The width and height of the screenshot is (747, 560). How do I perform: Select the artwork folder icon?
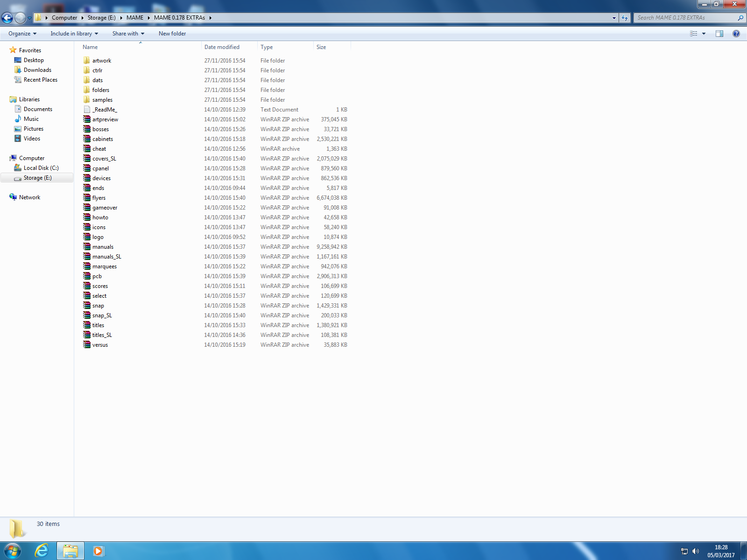[87, 61]
